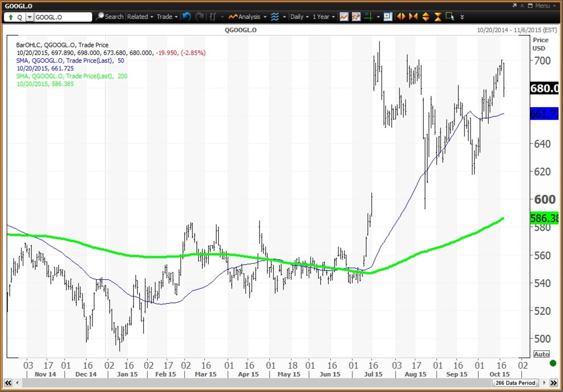Viewport: 563px width, 392px height.
Task: Click the green status indicator dot
Action: pyautogui.click(x=553, y=363)
